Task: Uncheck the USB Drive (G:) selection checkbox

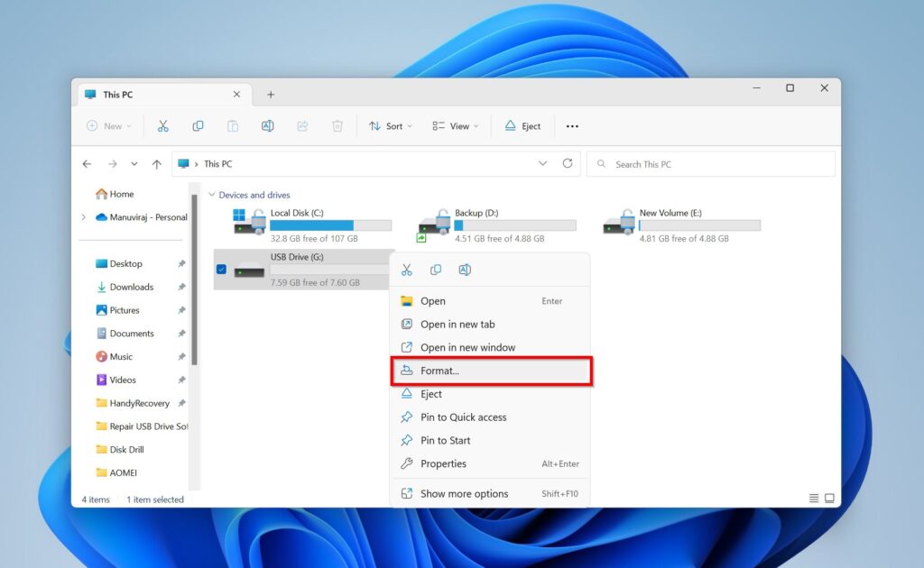Action: (221, 268)
